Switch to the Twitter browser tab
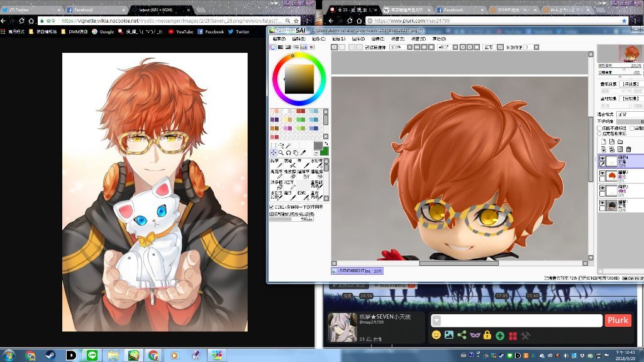 pos(31,9)
